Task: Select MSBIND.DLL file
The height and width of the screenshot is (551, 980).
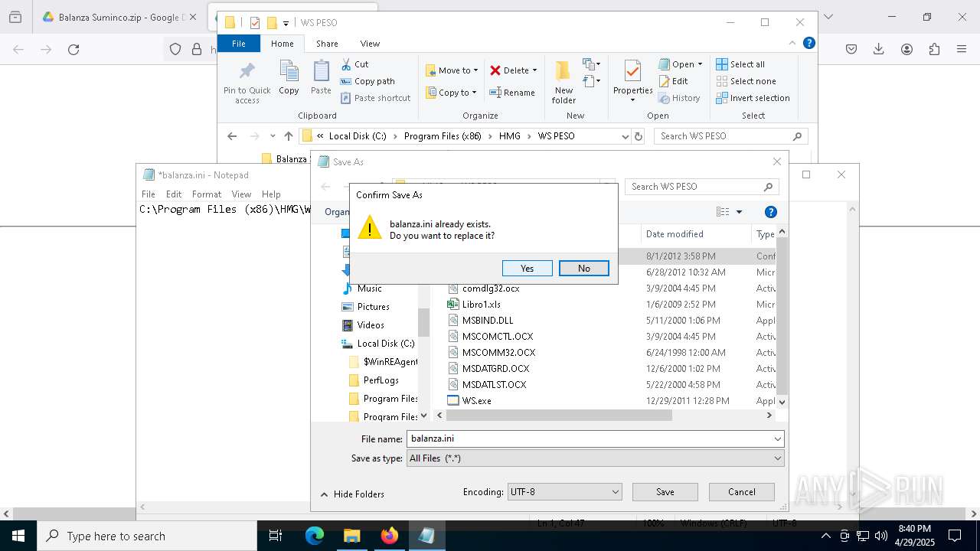Action: coord(488,320)
